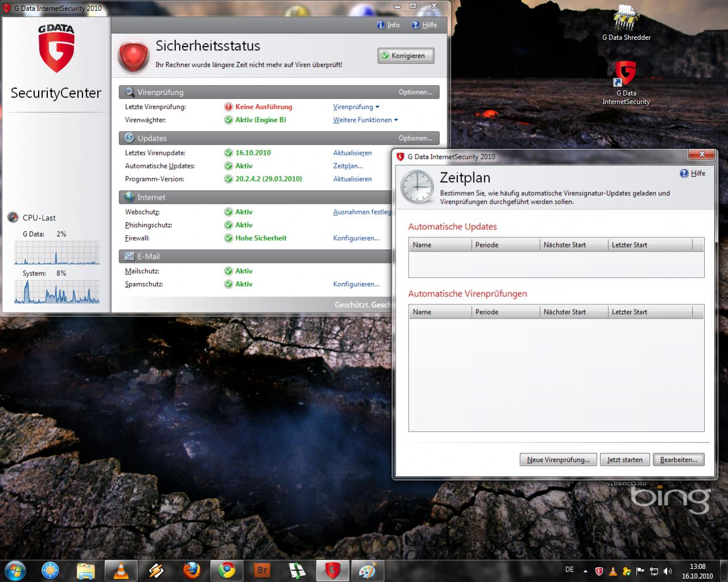Expand the Virenprüfung dropdown link
The height and width of the screenshot is (582, 728).
point(356,107)
